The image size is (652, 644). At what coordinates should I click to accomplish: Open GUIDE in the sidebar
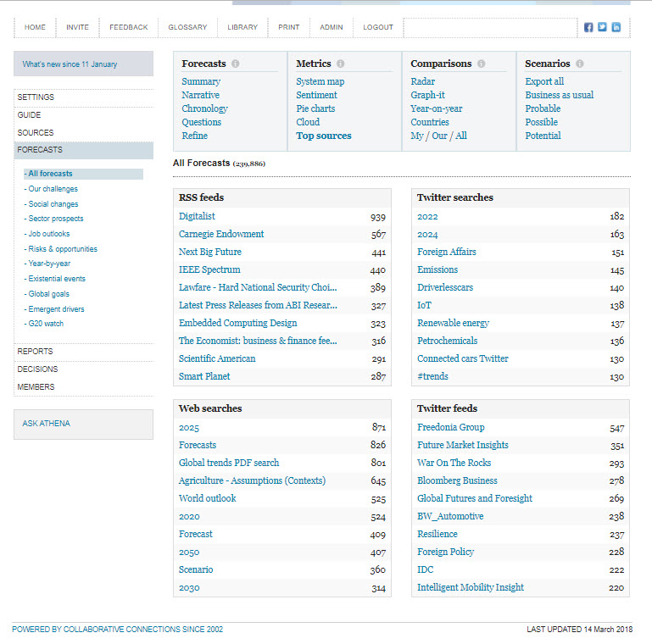click(x=29, y=115)
